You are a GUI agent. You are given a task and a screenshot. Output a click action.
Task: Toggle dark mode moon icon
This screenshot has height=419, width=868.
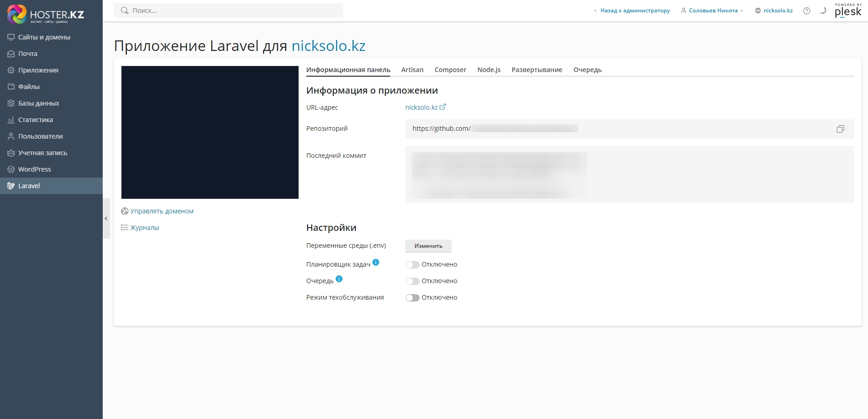pyautogui.click(x=823, y=11)
